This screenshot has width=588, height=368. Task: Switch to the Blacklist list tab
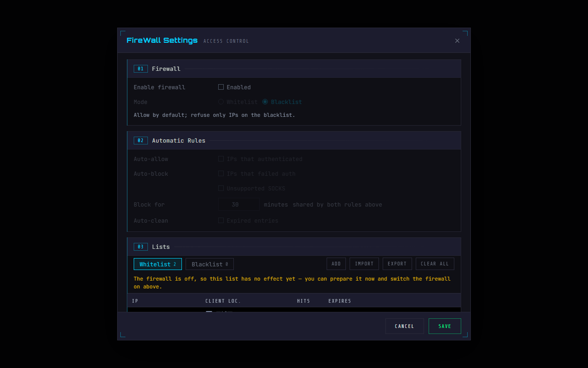tap(209, 264)
